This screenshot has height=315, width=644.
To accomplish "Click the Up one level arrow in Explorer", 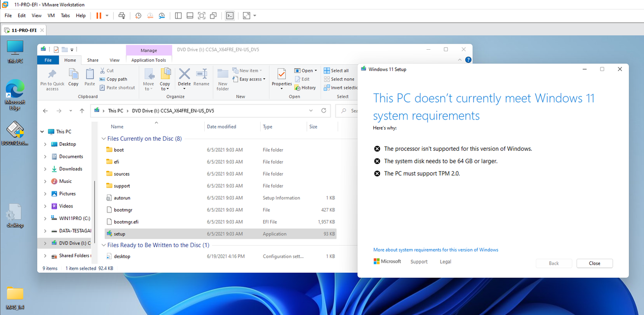I will coord(82,111).
